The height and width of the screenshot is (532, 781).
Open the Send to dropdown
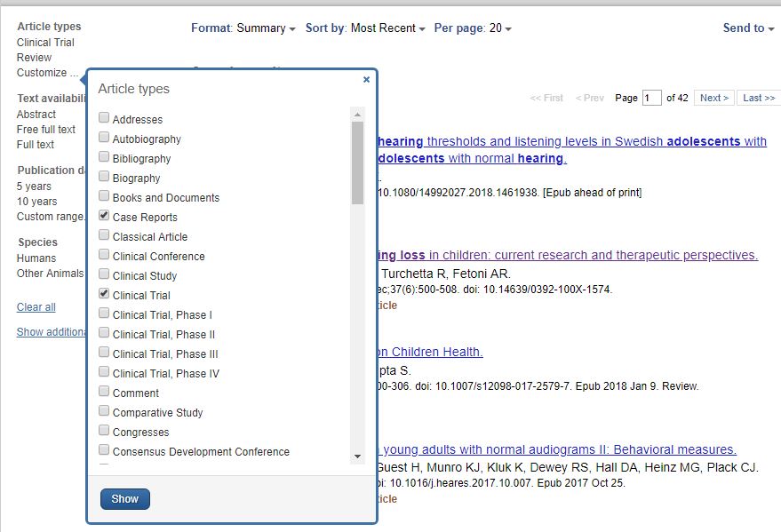point(749,28)
